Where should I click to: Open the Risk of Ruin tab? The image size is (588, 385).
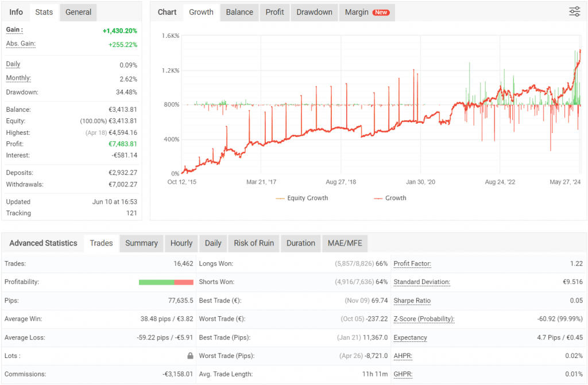pos(253,243)
